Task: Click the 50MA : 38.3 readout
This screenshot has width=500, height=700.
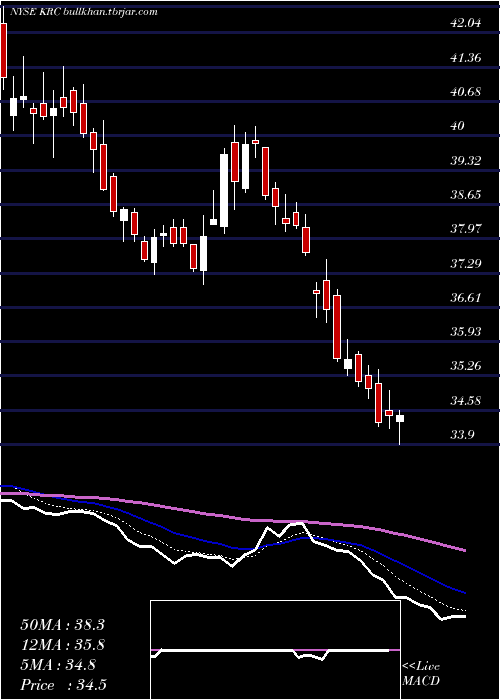Action: [62, 625]
